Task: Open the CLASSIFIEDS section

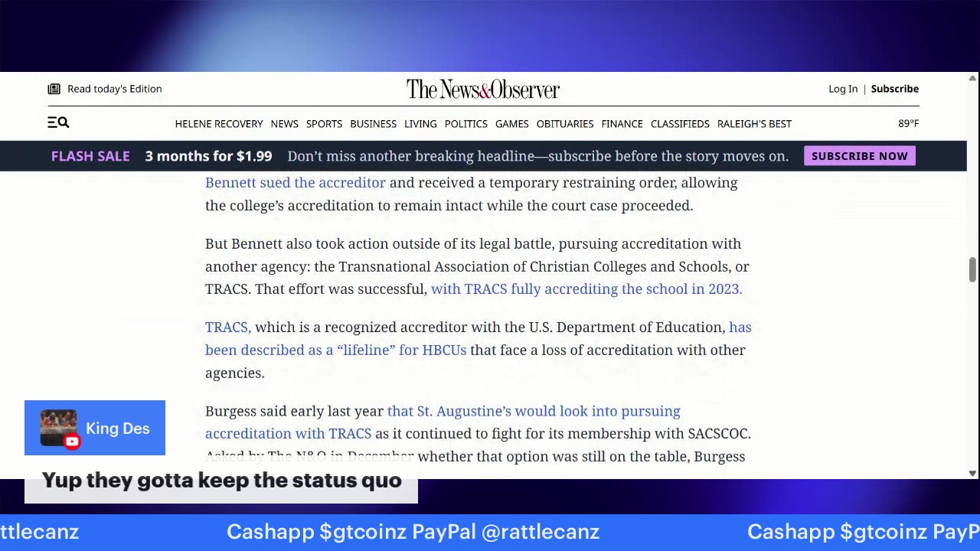Action: click(680, 123)
